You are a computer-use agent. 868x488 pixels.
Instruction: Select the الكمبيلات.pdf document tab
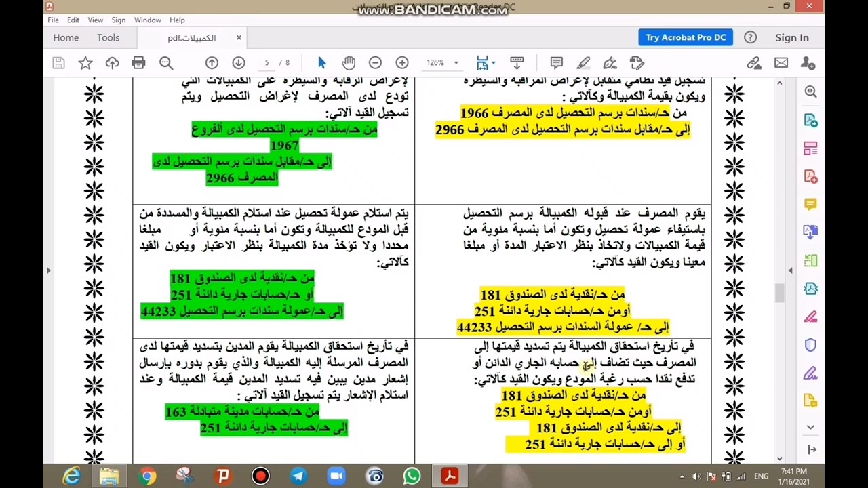coord(192,38)
